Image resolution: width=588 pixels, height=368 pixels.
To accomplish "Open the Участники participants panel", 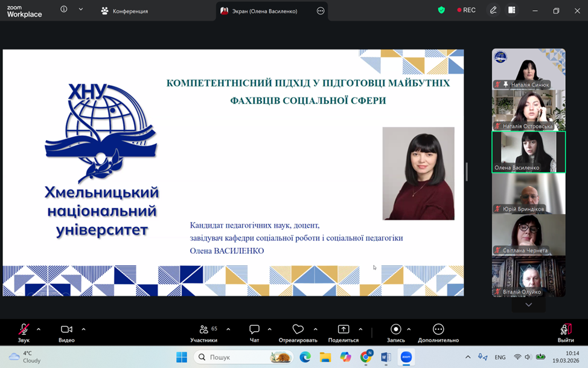I will tap(204, 330).
